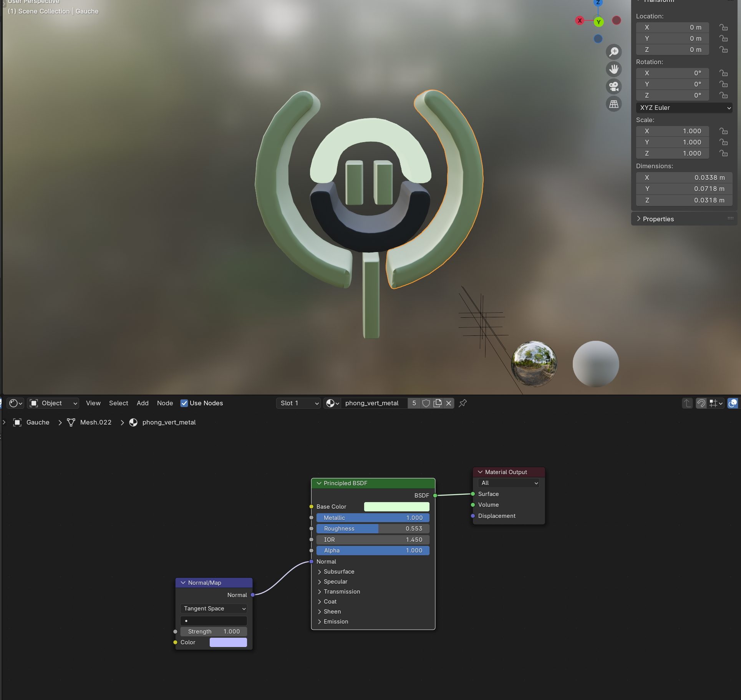This screenshot has width=741, height=700.
Task: Open the Tangent Space dropdown
Action: coord(214,609)
